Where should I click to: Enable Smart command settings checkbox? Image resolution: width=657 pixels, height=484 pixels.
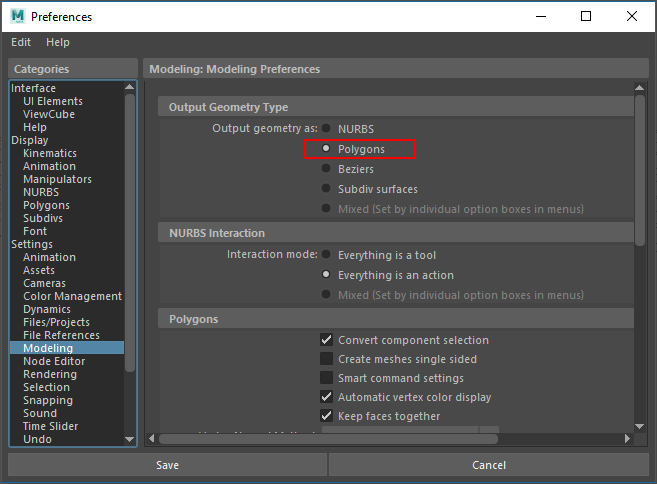coord(326,378)
